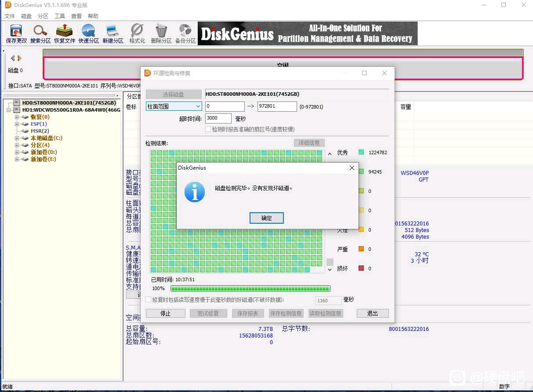Click the 格式化 toolbar icon
The height and width of the screenshot is (392, 533).
point(137,33)
